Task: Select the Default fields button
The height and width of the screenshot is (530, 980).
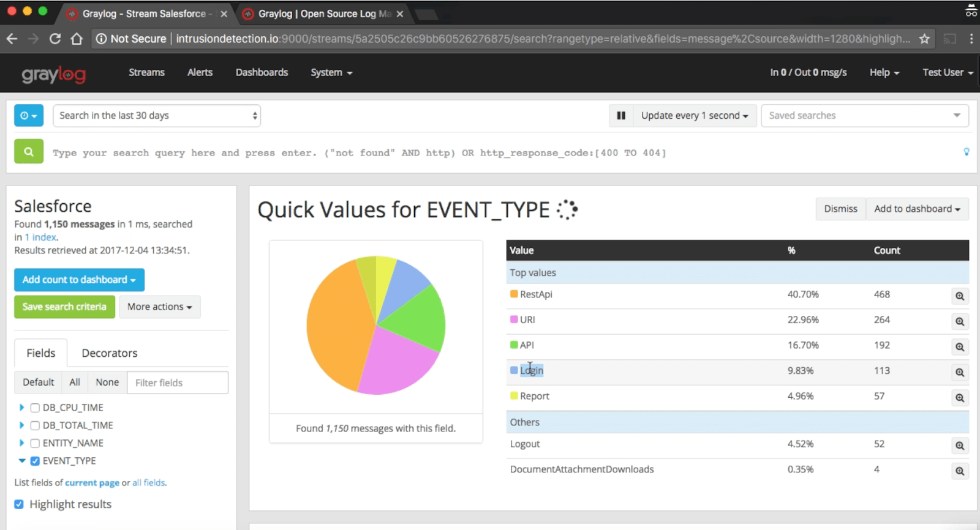Action: pyautogui.click(x=39, y=383)
